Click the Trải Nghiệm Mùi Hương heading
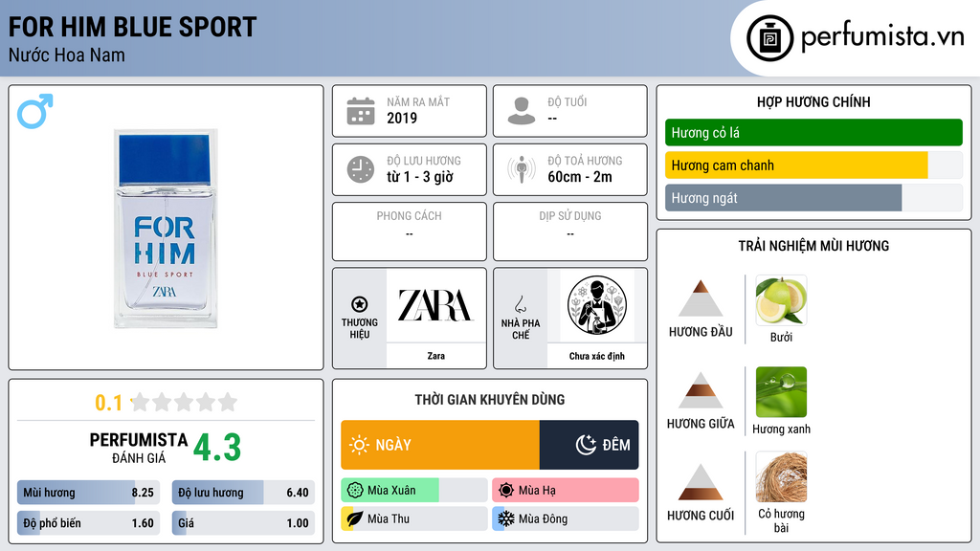 pos(813,246)
